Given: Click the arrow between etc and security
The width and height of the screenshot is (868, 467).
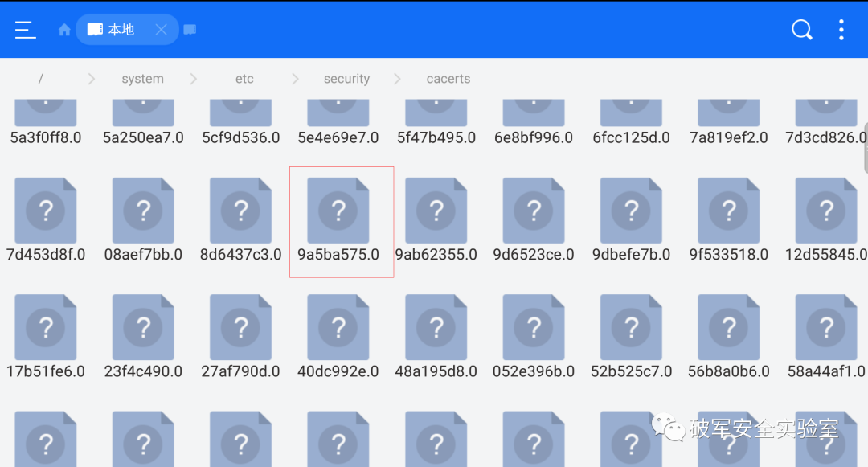Looking at the screenshot, I should point(294,79).
